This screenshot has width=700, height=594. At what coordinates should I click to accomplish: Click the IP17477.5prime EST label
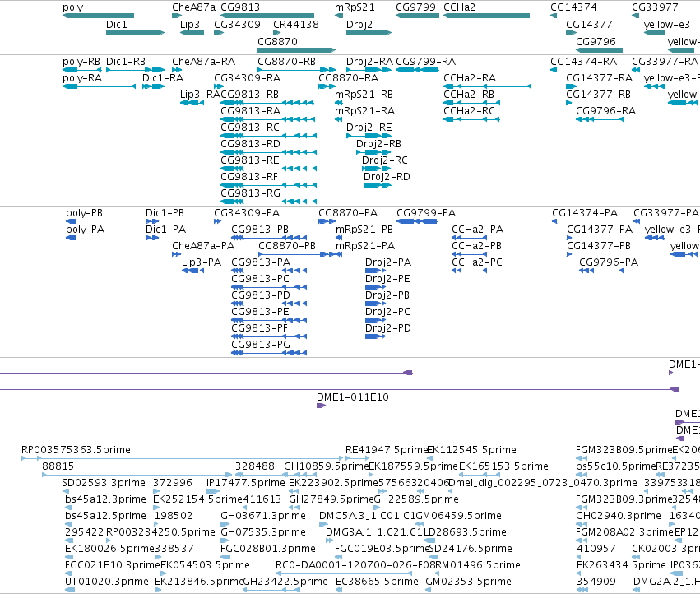(x=246, y=483)
